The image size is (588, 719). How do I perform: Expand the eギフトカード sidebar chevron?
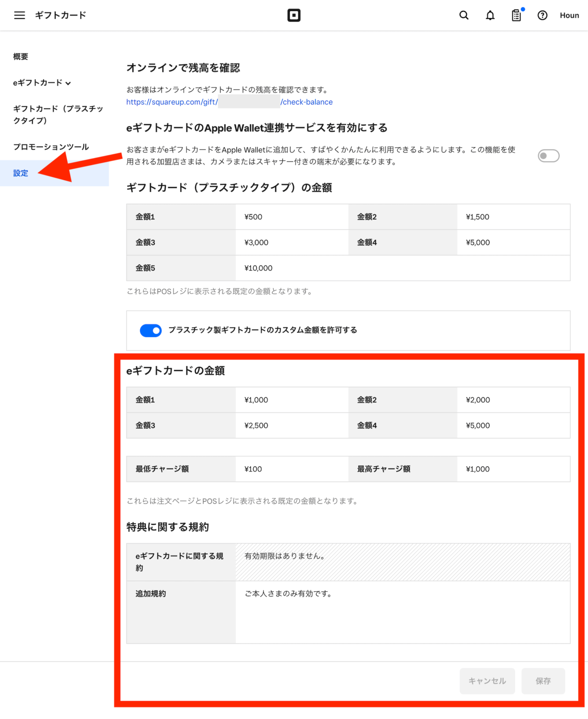[x=69, y=83]
